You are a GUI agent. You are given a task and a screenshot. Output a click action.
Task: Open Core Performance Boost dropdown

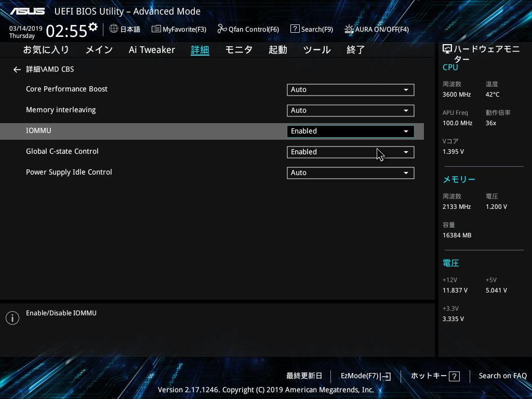(x=351, y=89)
